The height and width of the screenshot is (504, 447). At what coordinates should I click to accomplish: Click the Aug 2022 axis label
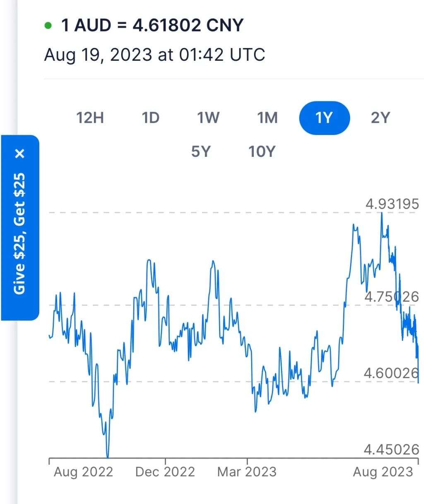click(x=83, y=472)
